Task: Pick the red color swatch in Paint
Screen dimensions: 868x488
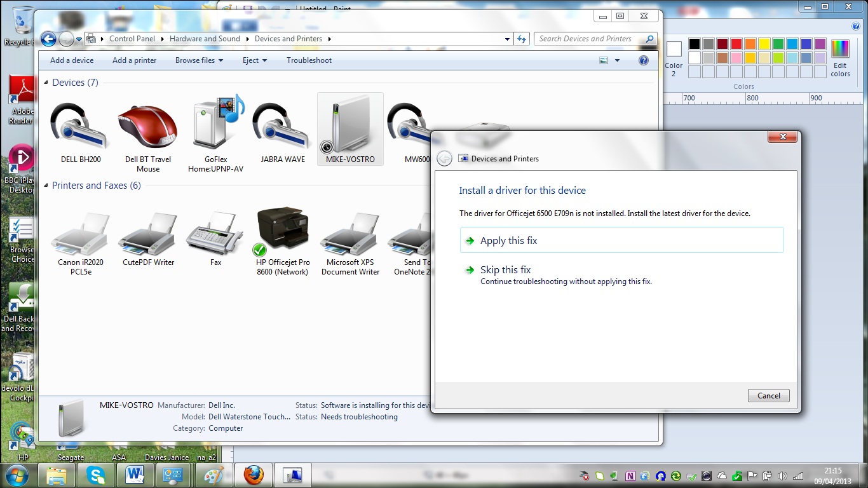Action: pos(736,44)
